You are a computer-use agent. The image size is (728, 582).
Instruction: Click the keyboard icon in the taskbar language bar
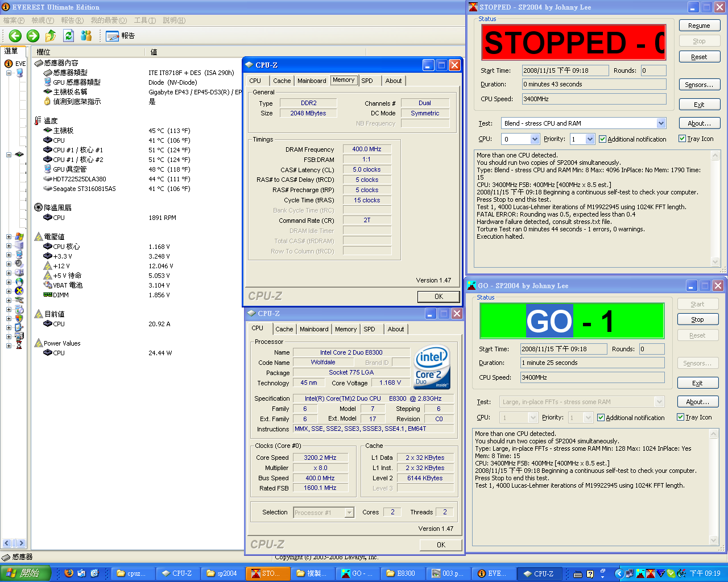pos(578,574)
